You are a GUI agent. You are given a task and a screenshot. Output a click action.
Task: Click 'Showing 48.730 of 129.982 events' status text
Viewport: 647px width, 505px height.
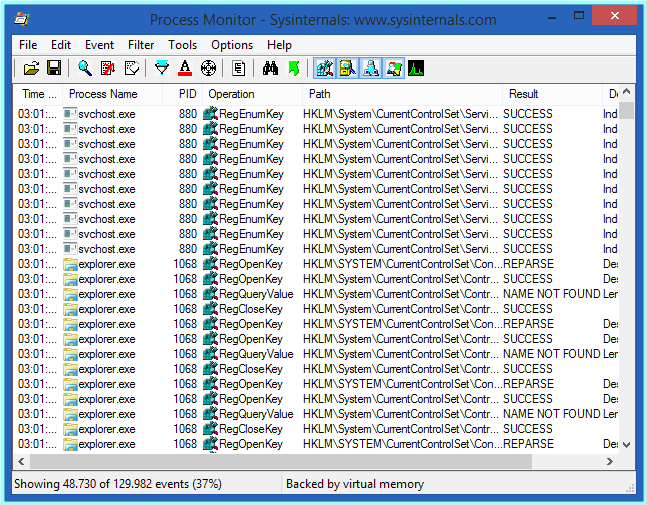(118, 484)
